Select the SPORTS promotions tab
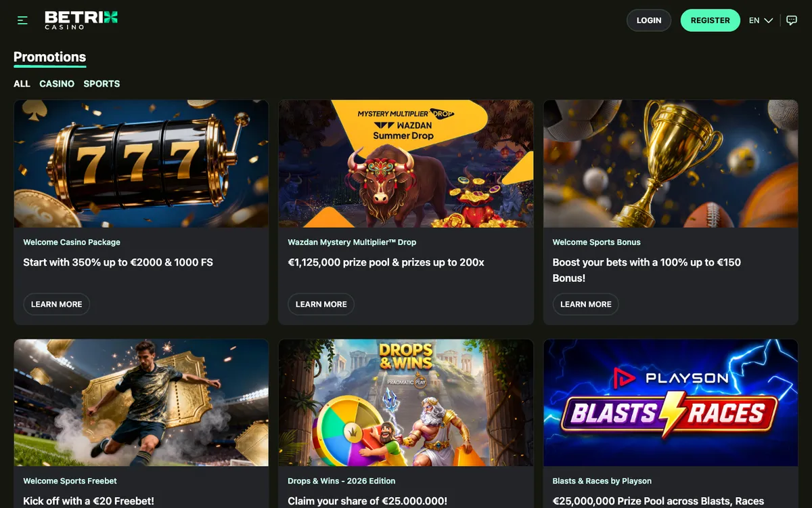812x508 pixels. point(101,83)
